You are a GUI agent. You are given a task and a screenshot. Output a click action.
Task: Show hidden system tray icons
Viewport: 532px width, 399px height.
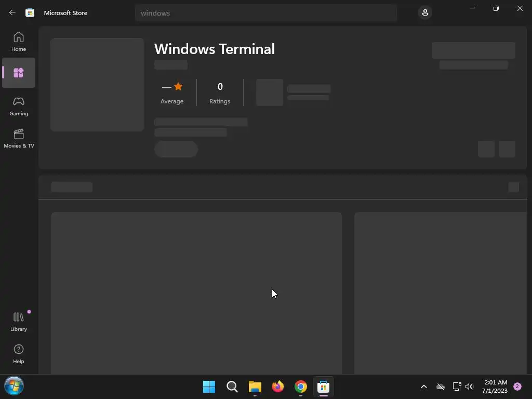tap(424, 387)
